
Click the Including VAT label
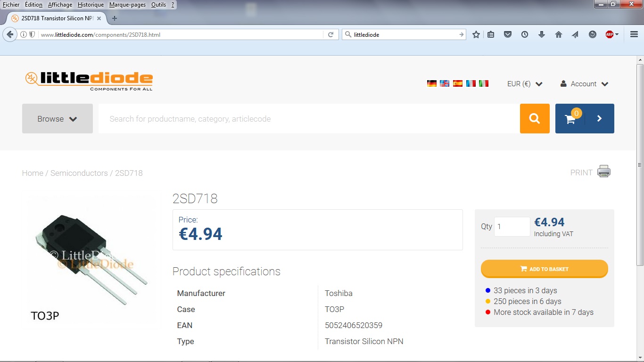(x=553, y=234)
